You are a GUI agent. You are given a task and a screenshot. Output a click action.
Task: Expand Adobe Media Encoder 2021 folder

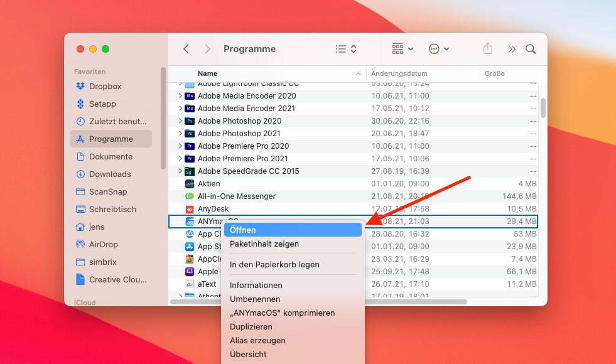click(x=180, y=109)
